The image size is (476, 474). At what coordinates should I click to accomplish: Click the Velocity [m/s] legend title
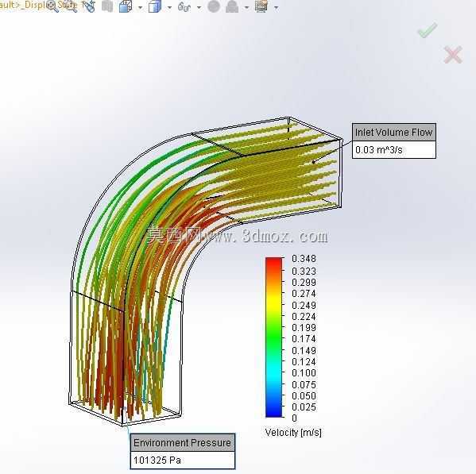point(293,433)
